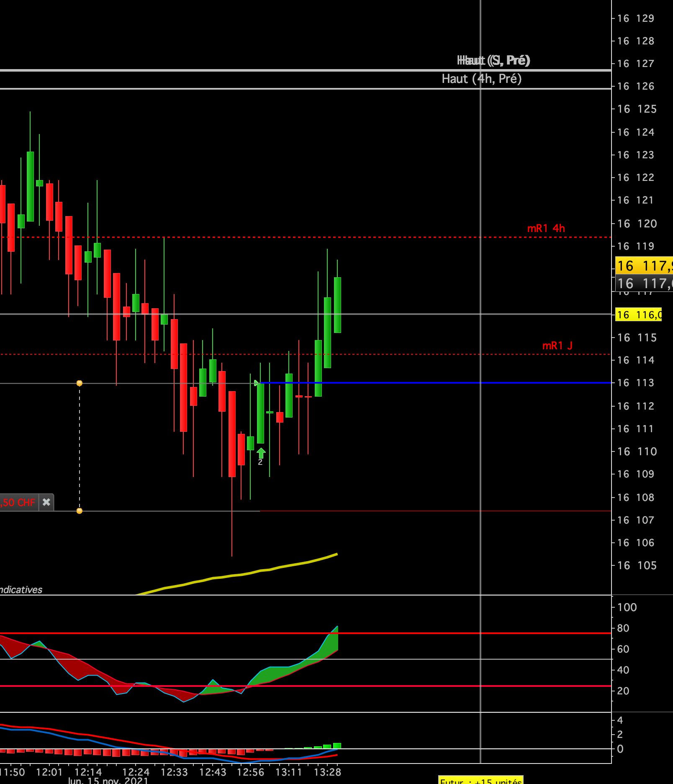Image resolution: width=673 pixels, height=784 pixels.
Task: Close the CHF order label with the X
Action: tap(46, 502)
